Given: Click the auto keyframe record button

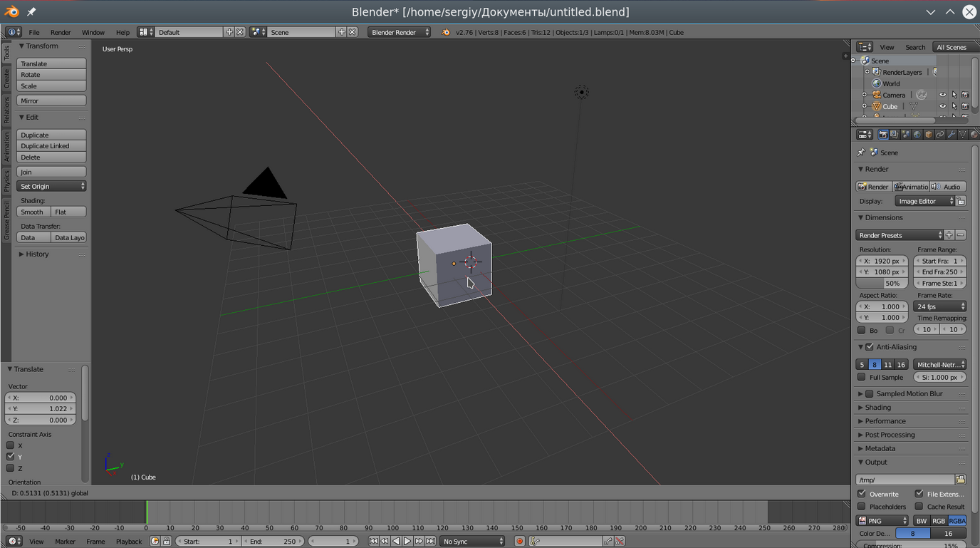Looking at the screenshot, I should [519, 542].
